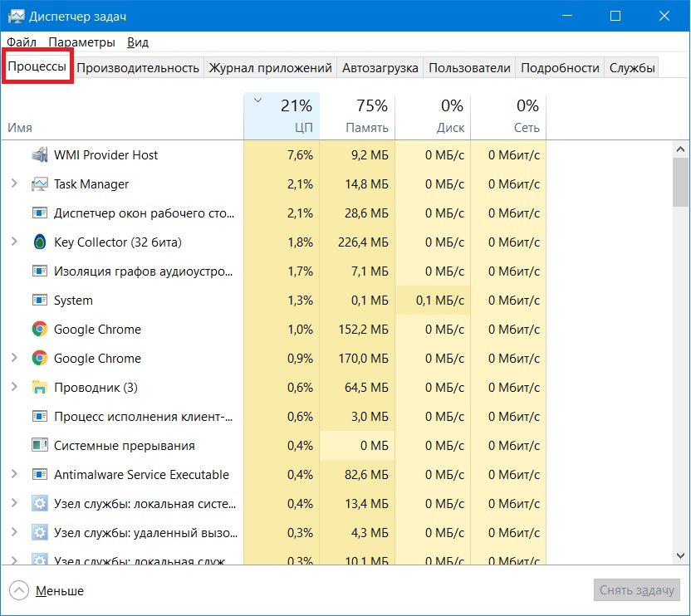
Task: Sort by the Имя column header
Action: (x=20, y=128)
